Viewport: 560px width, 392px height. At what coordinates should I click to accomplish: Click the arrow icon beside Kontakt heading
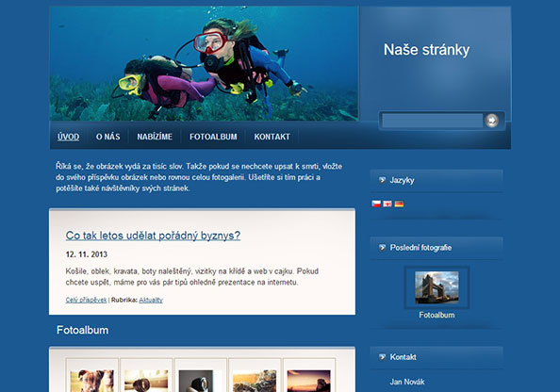pyautogui.click(x=382, y=357)
